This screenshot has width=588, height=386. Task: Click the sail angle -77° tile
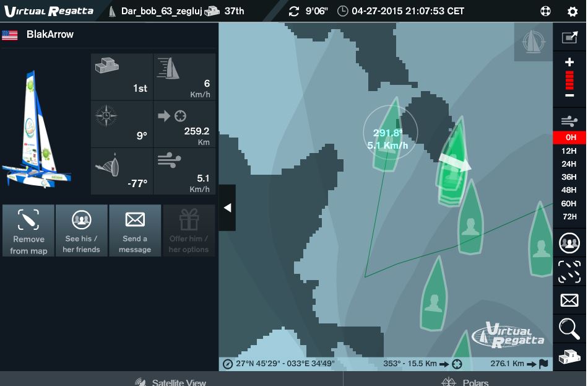click(122, 171)
